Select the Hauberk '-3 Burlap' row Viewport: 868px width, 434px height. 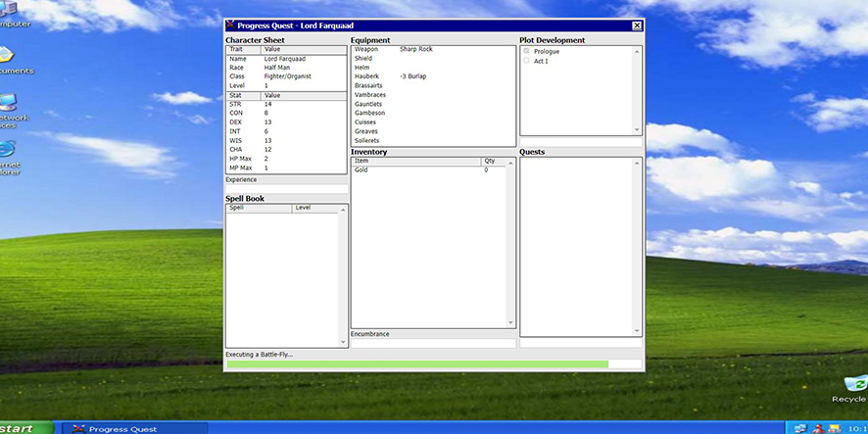pos(433,76)
